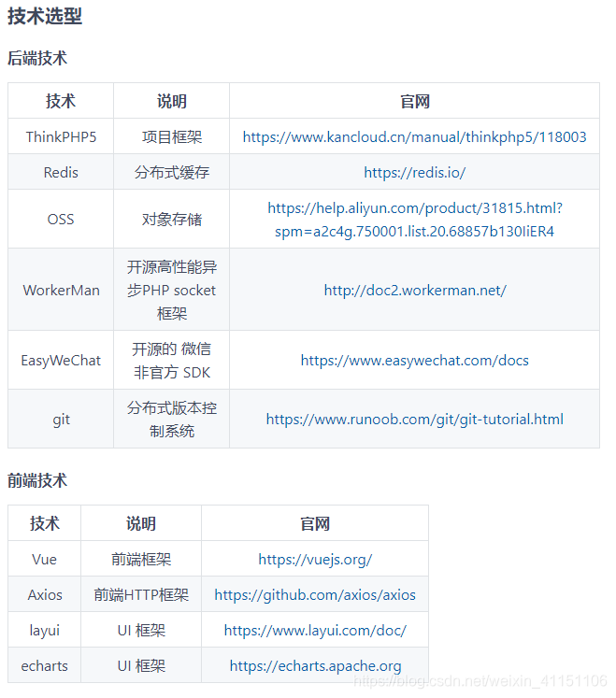Viewport: 616px width, 698px height.
Task: Open the easywechat.com/docs link
Action: (x=414, y=361)
